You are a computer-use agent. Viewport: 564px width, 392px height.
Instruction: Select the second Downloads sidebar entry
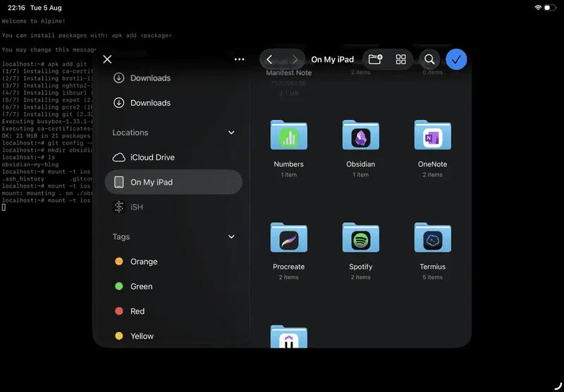coord(173,103)
